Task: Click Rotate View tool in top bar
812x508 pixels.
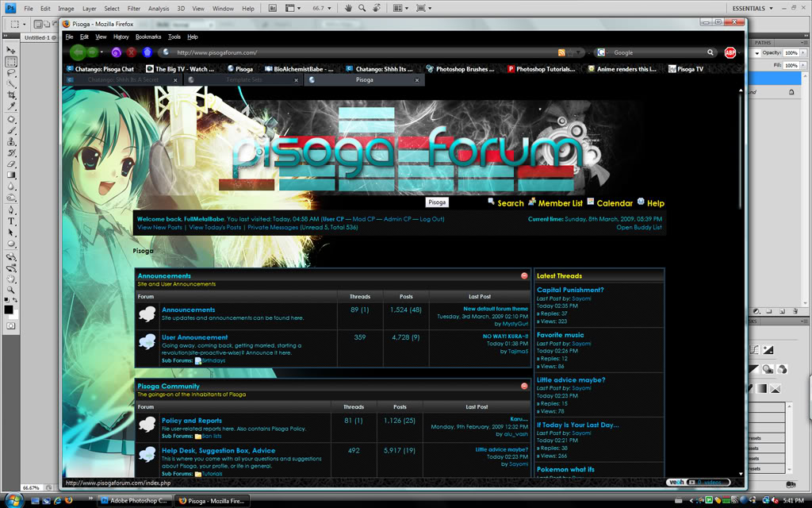Action: point(377,8)
